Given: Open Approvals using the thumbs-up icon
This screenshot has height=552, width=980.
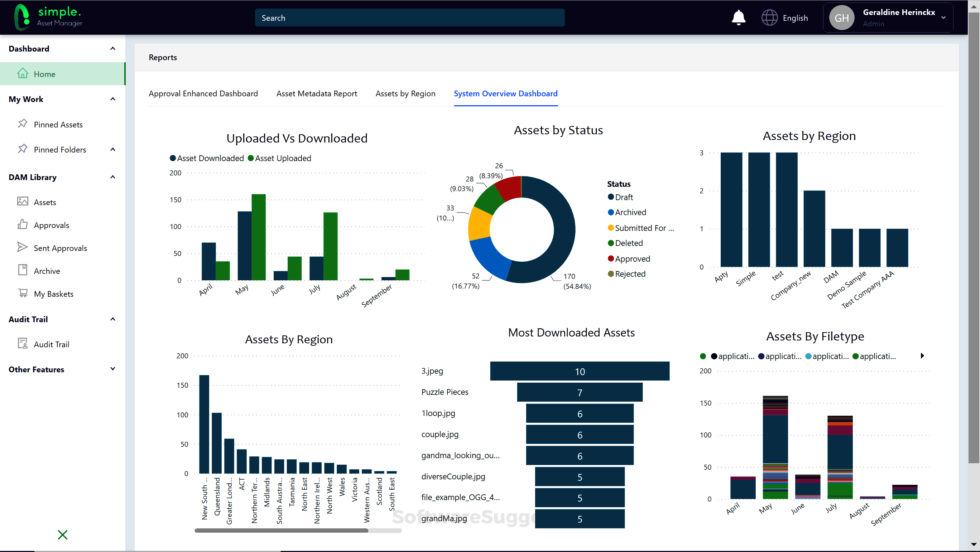Looking at the screenshot, I should (23, 225).
